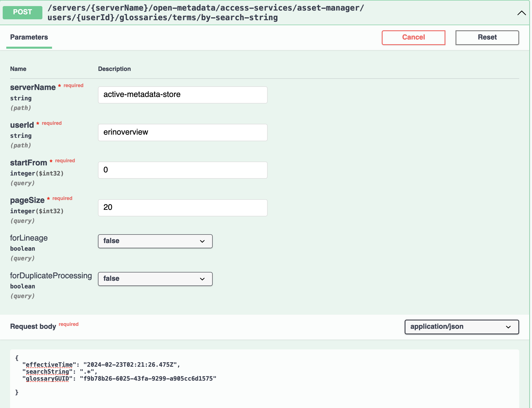Click the serverName input field
The image size is (532, 408).
pos(183,95)
